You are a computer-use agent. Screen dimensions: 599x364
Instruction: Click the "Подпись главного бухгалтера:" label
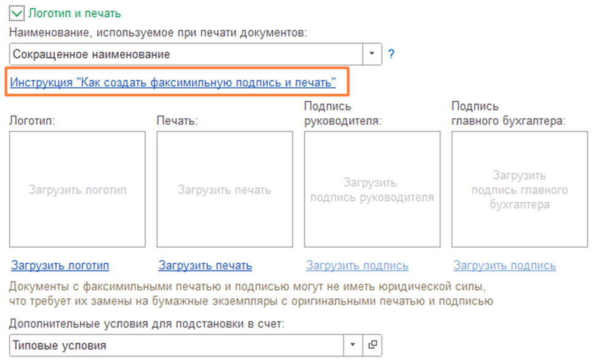(508, 114)
